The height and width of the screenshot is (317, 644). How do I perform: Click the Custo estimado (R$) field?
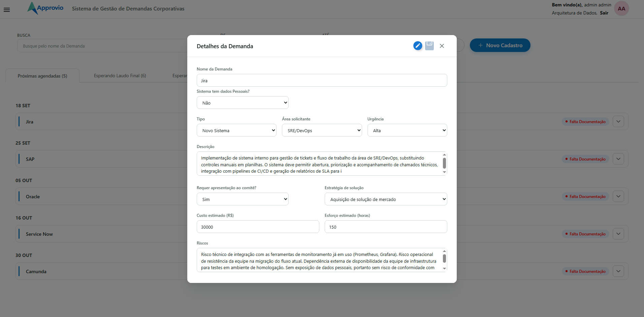(258, 227)
